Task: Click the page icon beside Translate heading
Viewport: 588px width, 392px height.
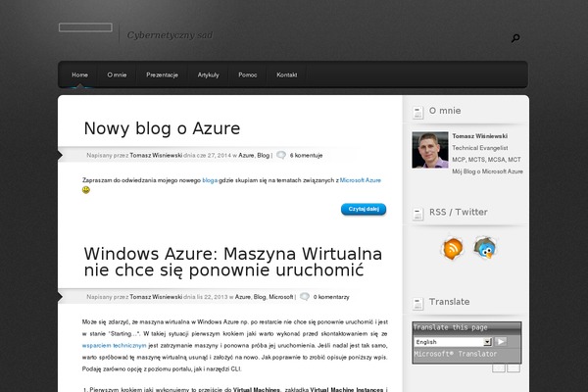Action: (x=417, y=304)
